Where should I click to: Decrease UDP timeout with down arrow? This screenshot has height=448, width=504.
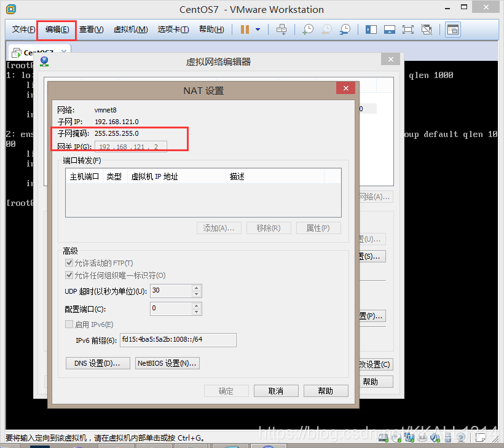(x=197, y=294)
